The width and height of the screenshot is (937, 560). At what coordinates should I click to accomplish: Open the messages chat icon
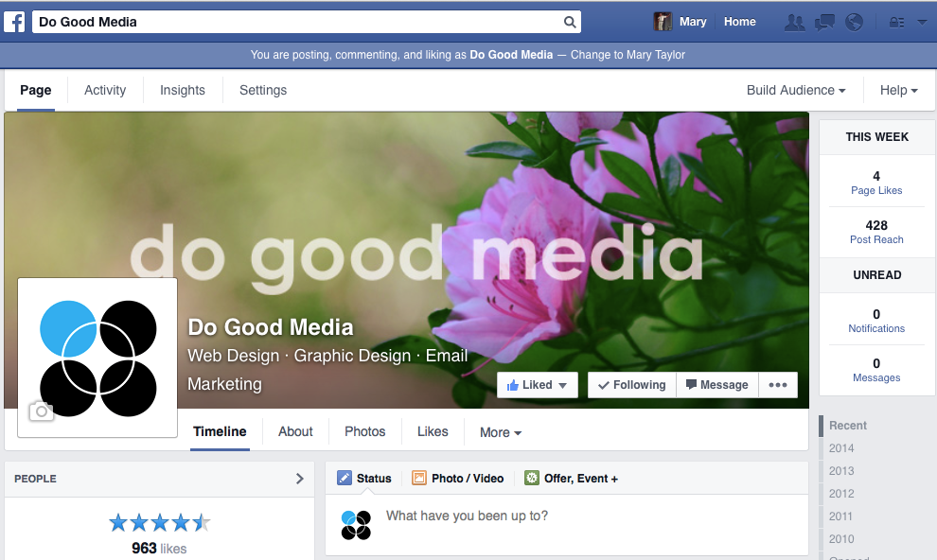coord(824,22)
